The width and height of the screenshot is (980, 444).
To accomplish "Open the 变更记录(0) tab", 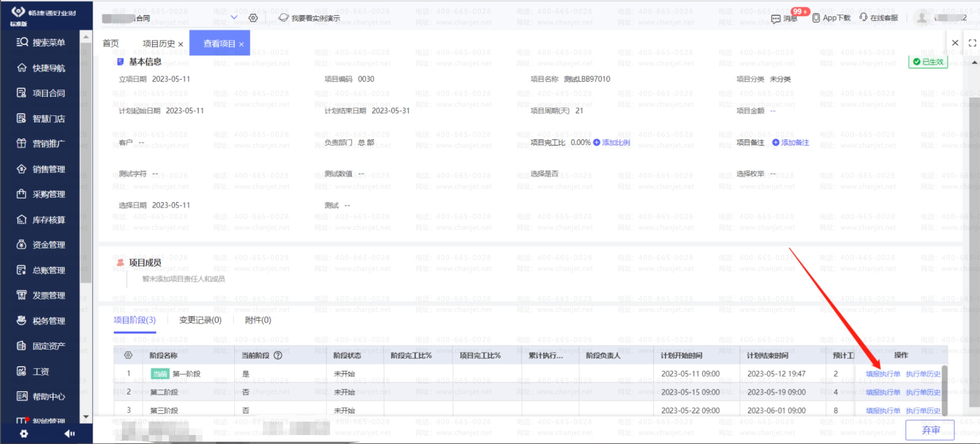I will coord(200,320).
